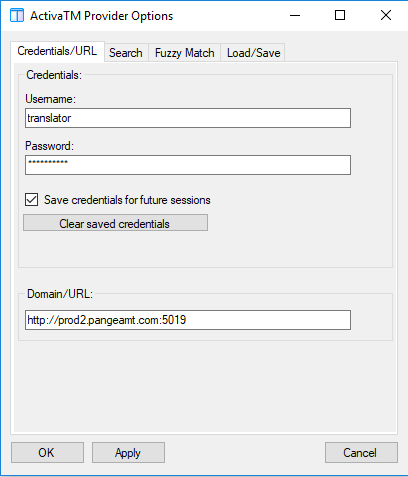This screenshot has height=477, width=408.
Task: Minimize the ActivaTM Provider Options window
Action: pyautogui.click(x=295, y=15)
